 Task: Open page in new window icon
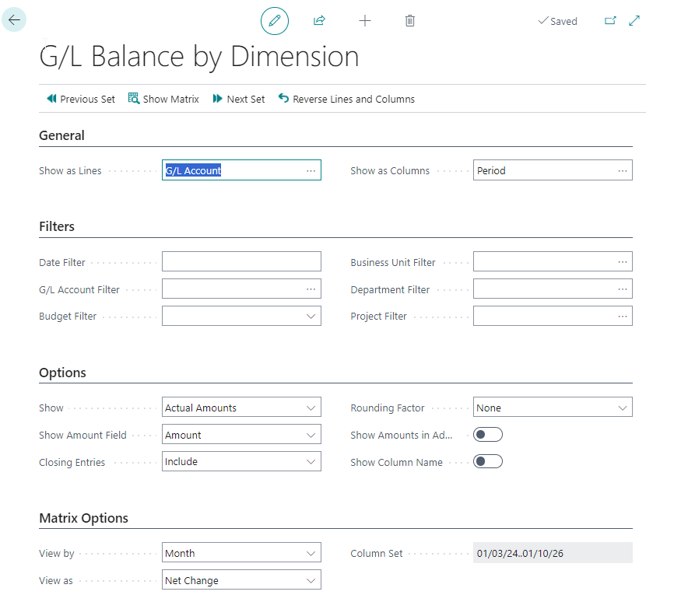(x=610, y=21)
